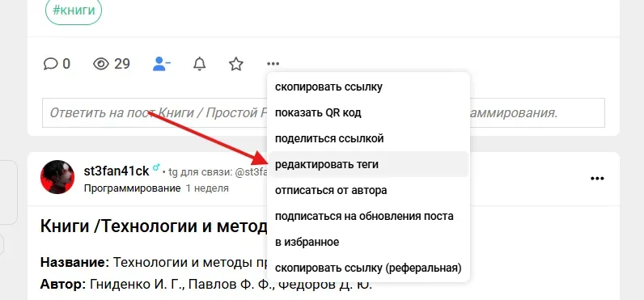Open the "Книги /Технологии и метод" post title

(155, 226)
